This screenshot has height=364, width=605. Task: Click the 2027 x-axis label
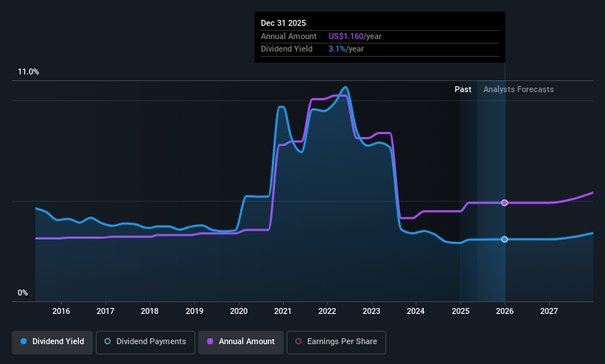tap(549, 311)
